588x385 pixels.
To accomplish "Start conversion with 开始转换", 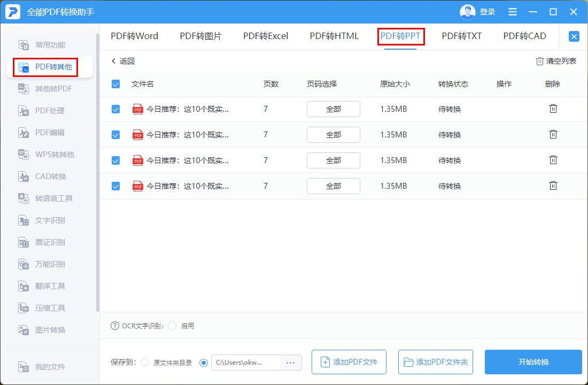I will point(533,362).
